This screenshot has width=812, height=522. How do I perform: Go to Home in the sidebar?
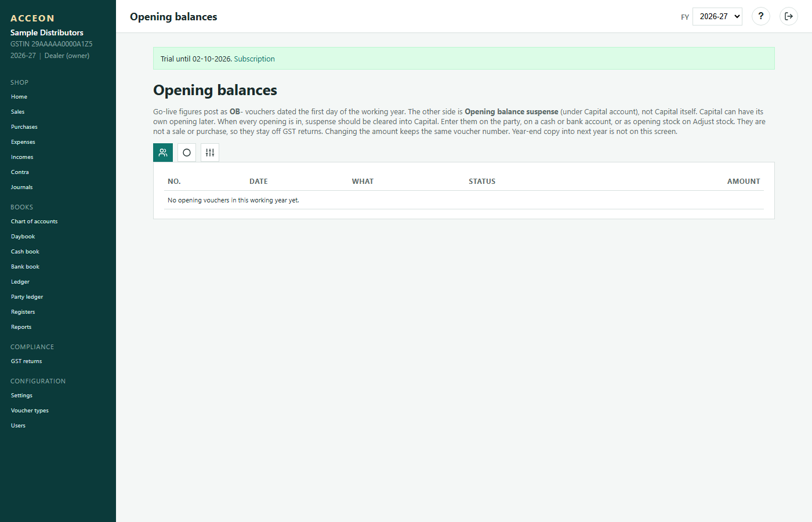19,97
